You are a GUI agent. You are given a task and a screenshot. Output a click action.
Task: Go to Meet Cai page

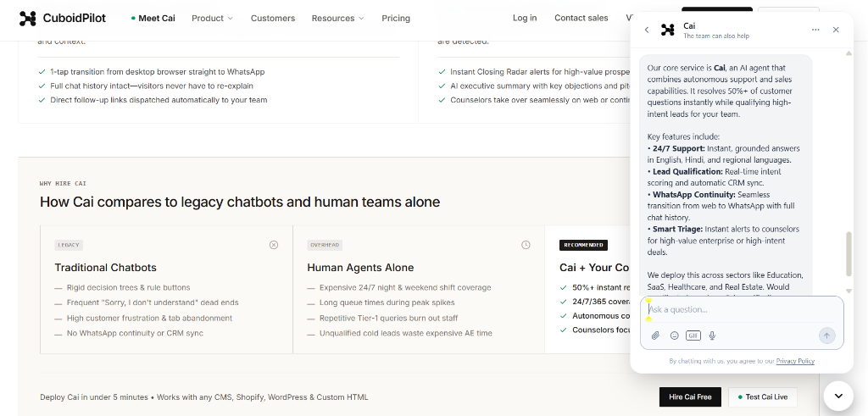click(153, 19)
